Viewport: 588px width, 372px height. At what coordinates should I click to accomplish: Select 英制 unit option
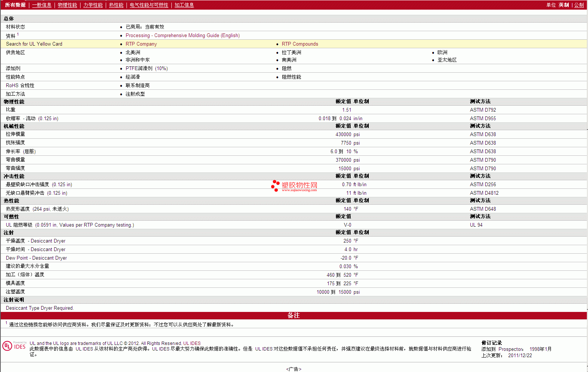pyautogui.click(x=564, y=5)
